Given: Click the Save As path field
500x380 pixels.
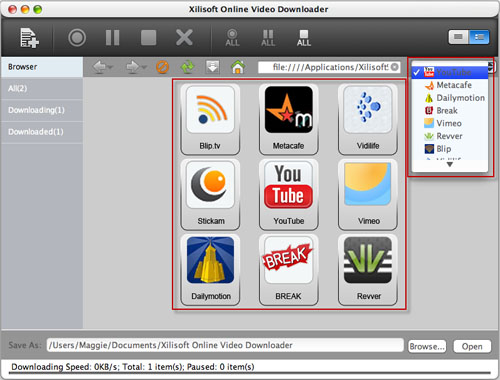Looking at the screenshot, I should click(x=225, y=345).
